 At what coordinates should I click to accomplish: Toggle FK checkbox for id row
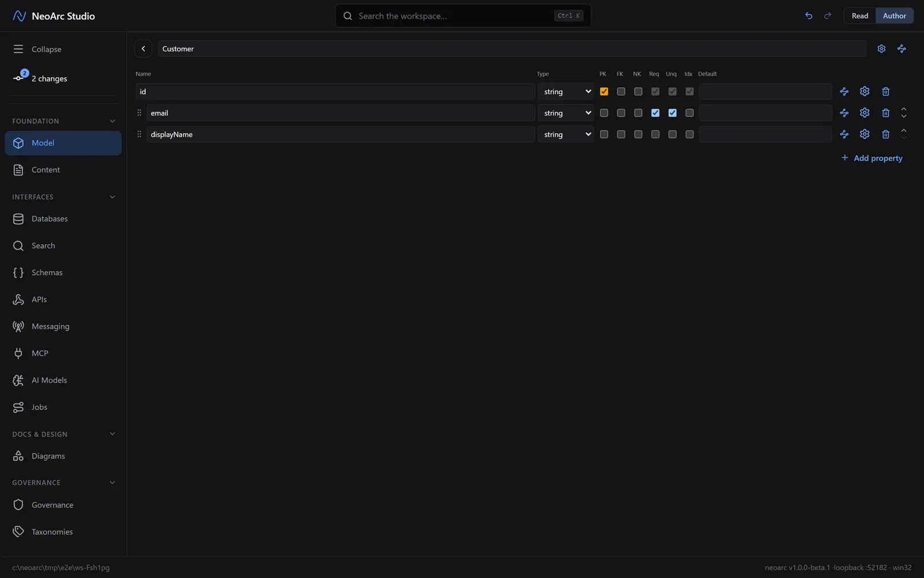pos(621,91)
